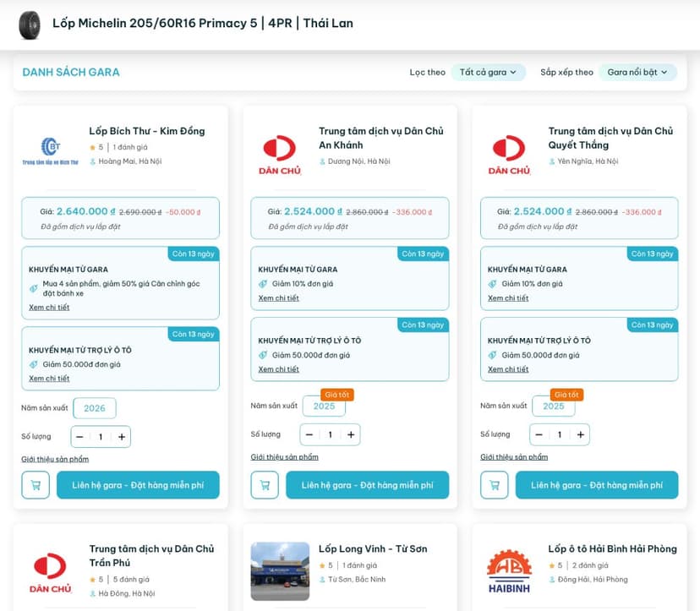Increase quantity for Dân Chủ Quyết Thắng
Viewport: 700px width, 611px height.
[x=580, y=434]
